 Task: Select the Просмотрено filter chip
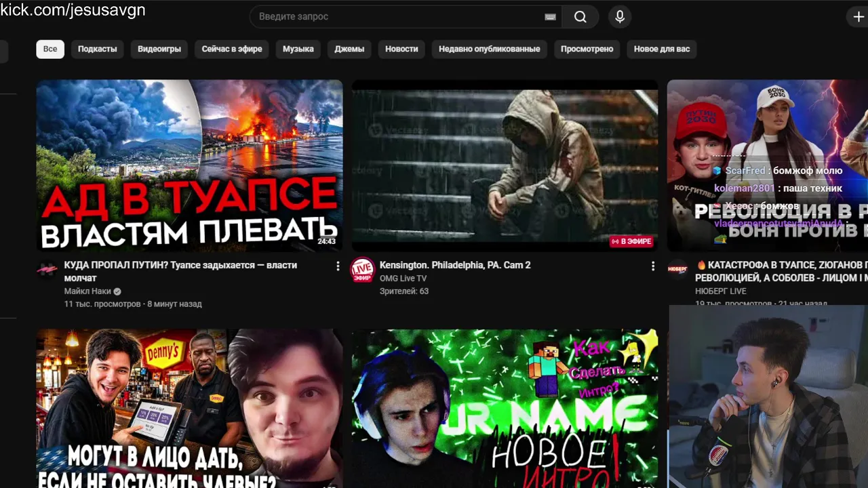click(x=587, y=49)
